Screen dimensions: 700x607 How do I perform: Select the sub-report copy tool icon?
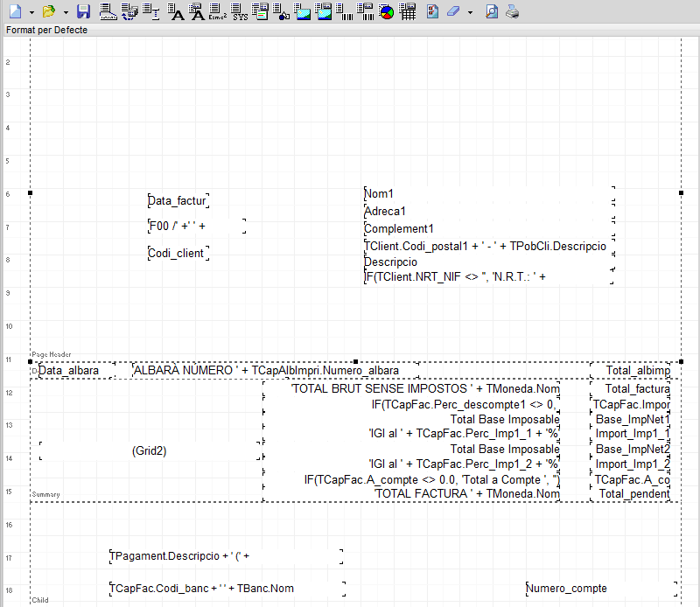click(129, 11)
